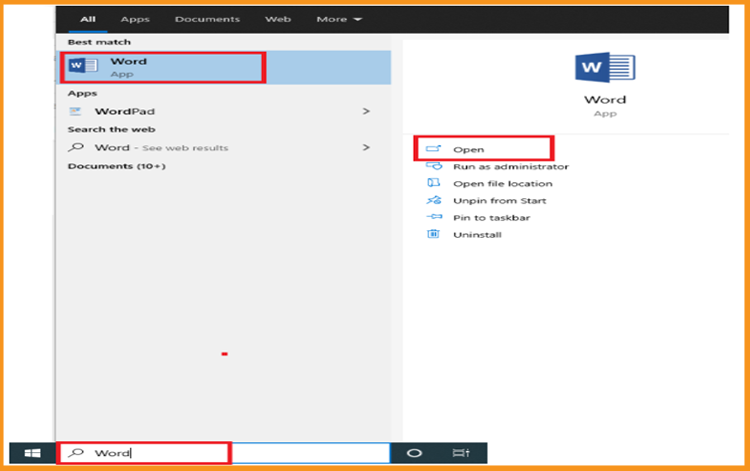This screenshot has width=750, height=471.
Task: Choose Open file location
Action: (x=503, y=184)
